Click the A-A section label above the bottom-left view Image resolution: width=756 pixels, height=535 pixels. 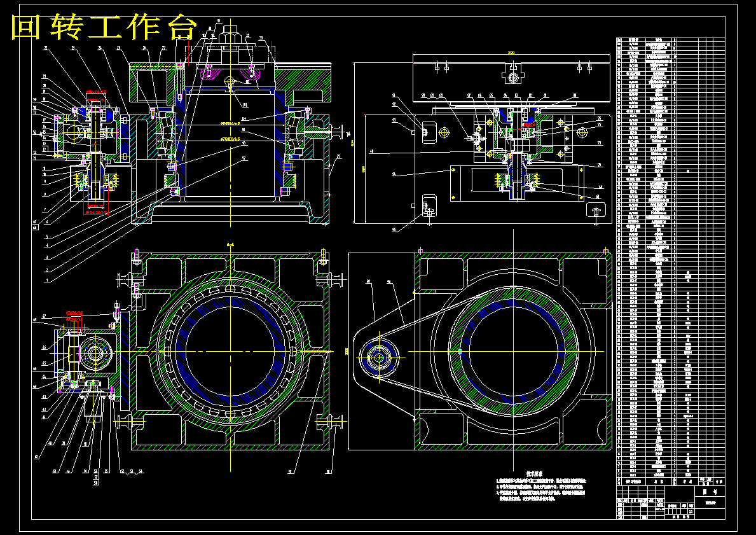230,245
